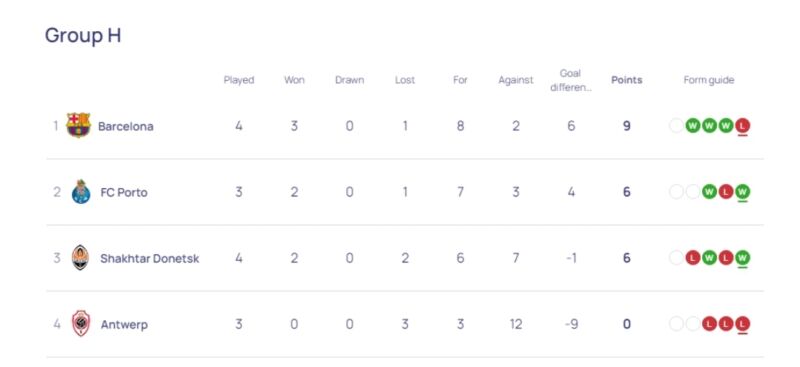
Task: Click FC Porto's red loss form badge
Action: 726,192
